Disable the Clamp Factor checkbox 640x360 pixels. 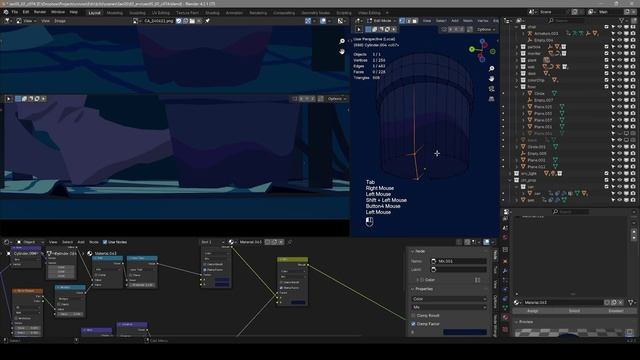click(413, 324)
